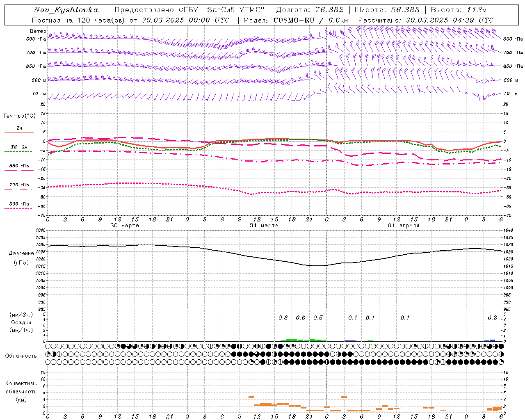The width and height of the screenshot is (525, 420).
Task: Click the computed time Рассчитано: 30.03.2025 04:39 UTC
Action: tap(426, 20)
